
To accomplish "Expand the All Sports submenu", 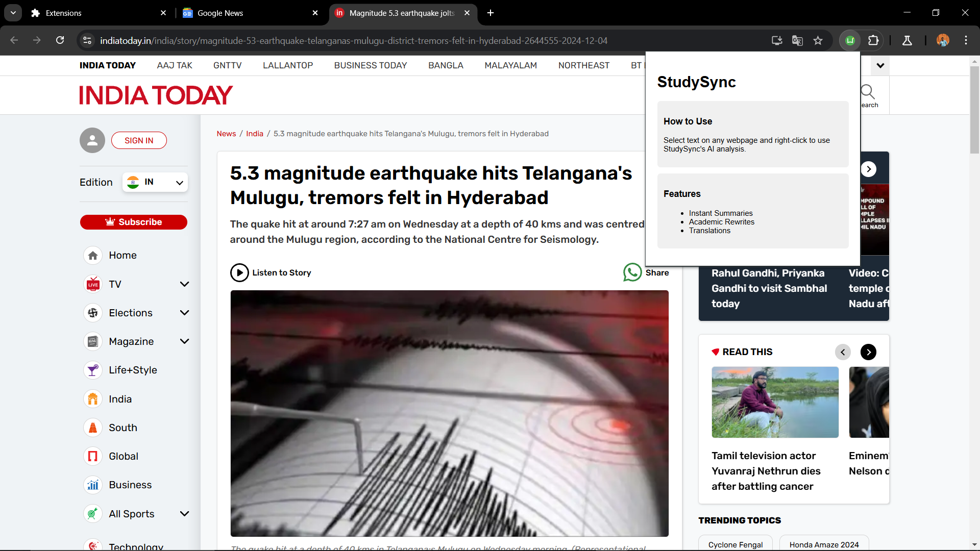I will [184, 514].
